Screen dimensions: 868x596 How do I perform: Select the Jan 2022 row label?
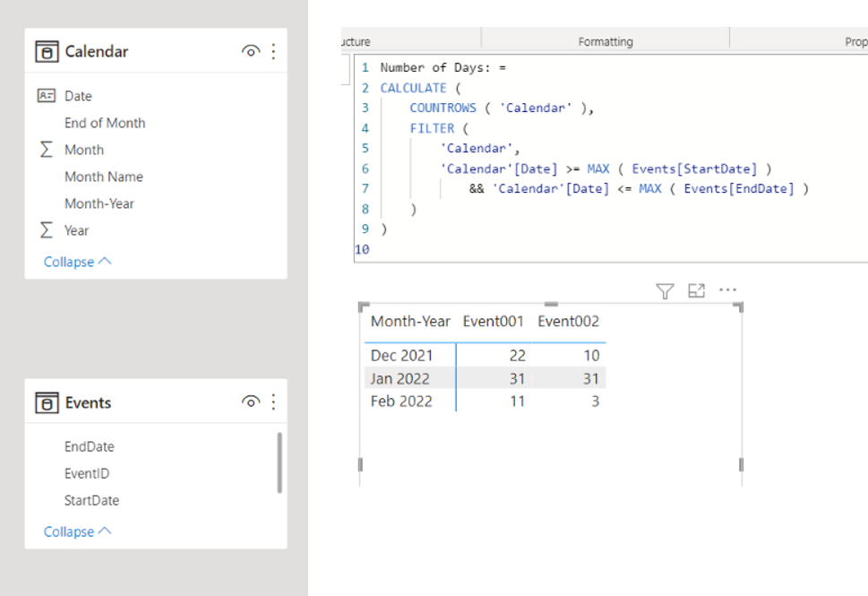pyautogui.click(x=400, y=379)
